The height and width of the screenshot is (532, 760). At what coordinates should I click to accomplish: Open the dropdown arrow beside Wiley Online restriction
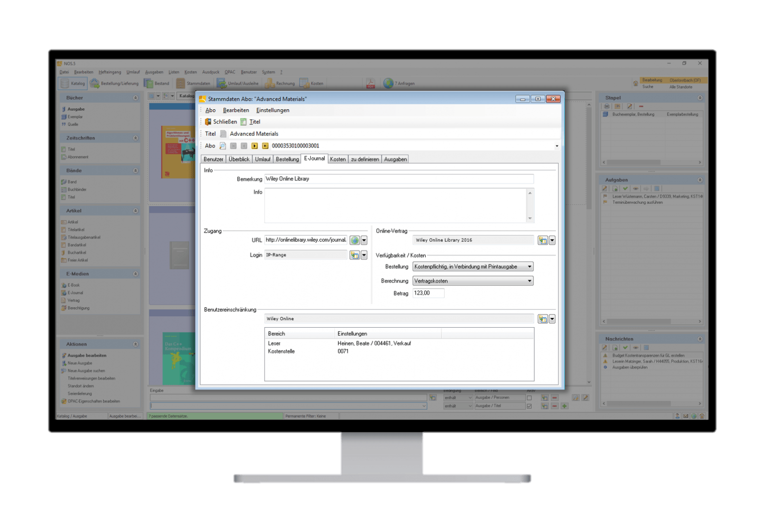point(552,319)
